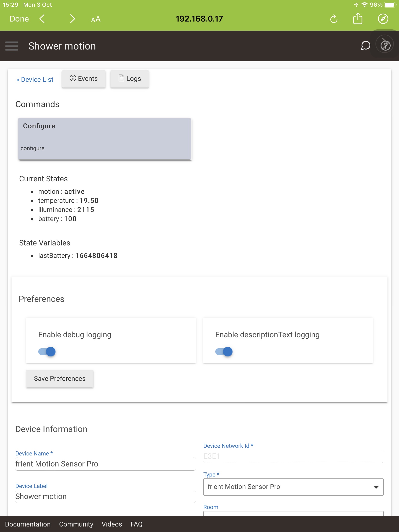Run the Configure command
This screenshot has height=532, width=399.
pyautogui.click(x=105, y=139)
